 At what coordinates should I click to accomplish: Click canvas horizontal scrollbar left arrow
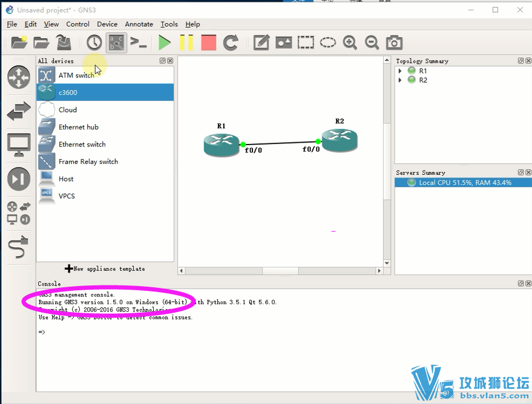[x=182, y=270]
